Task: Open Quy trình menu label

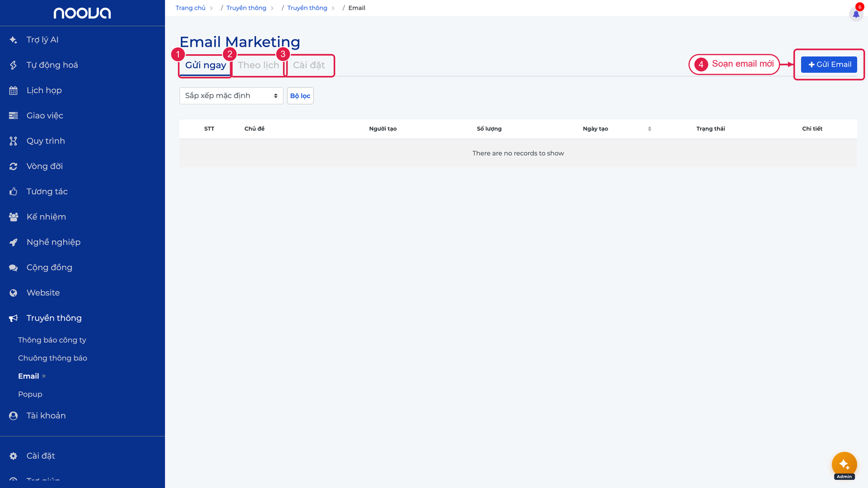Action: [x=46, y=141]
